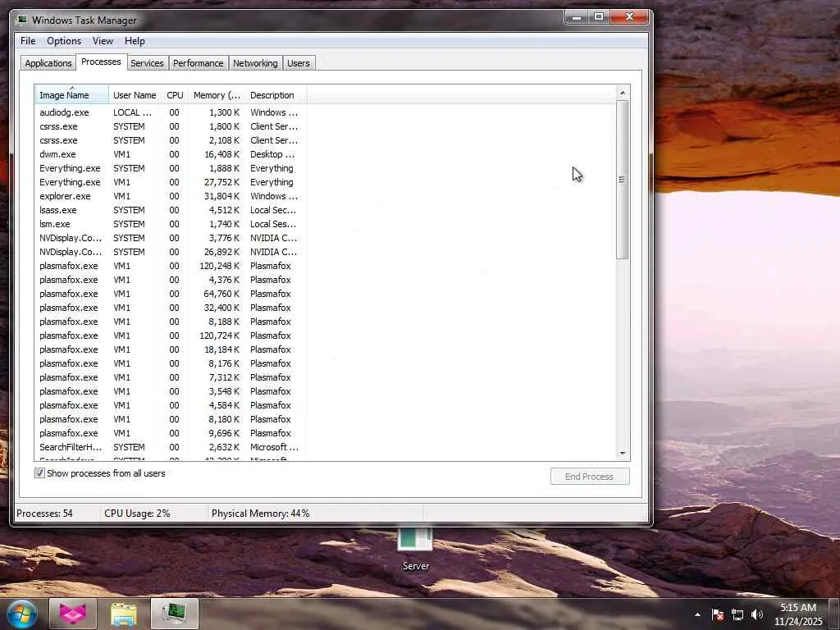Close the Task Manager window

click(630, 17)
